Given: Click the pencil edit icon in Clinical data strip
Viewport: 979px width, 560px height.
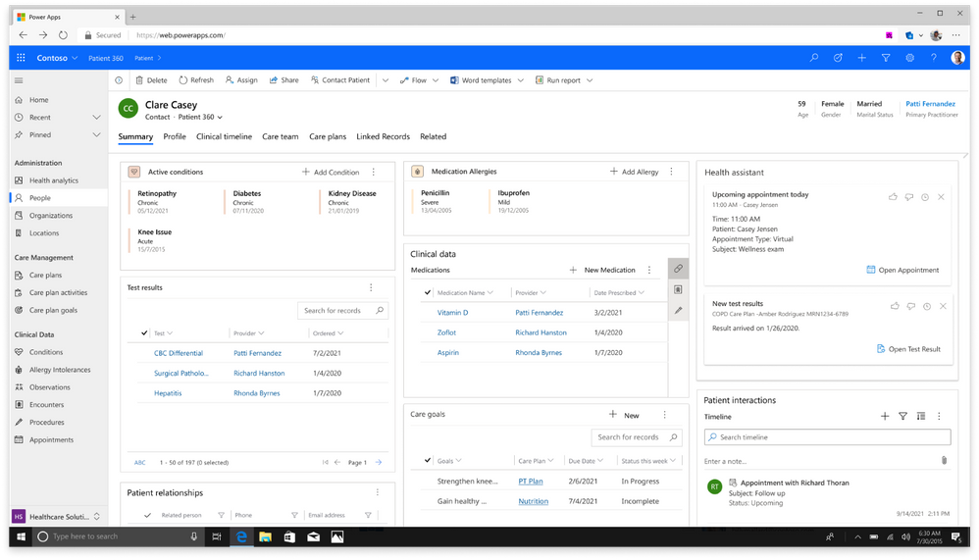Looking at the screenshot, I should [x=678, y=310].
